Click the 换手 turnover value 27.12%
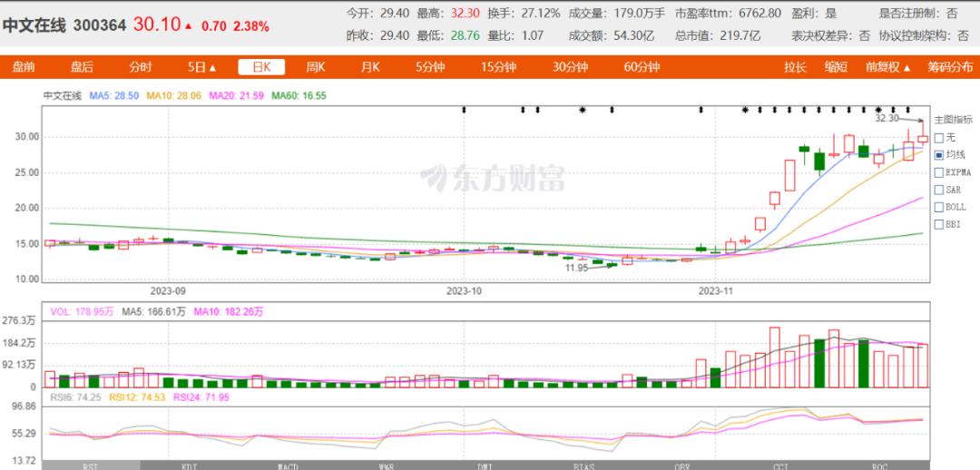980x470 pixels. pos(539,13)
